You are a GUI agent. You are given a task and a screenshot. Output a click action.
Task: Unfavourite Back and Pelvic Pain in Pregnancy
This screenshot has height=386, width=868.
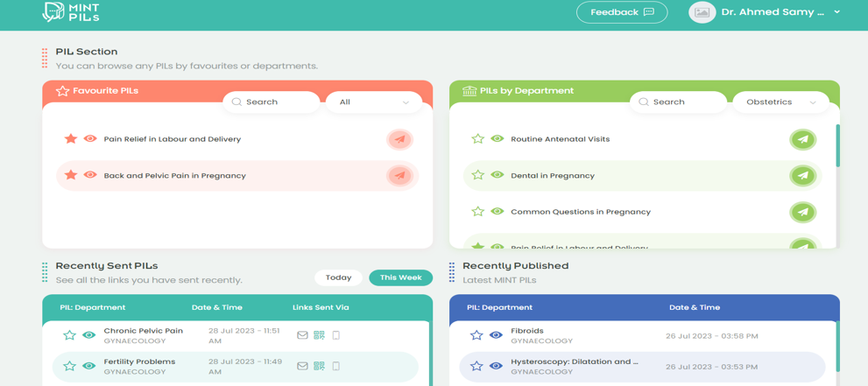pyautogui.click(x=71, y=176)
